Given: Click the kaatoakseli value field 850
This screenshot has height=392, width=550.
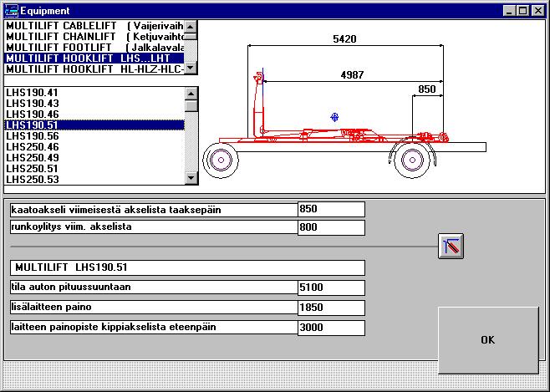Looking at the screenshot, I should pos(331,209).
